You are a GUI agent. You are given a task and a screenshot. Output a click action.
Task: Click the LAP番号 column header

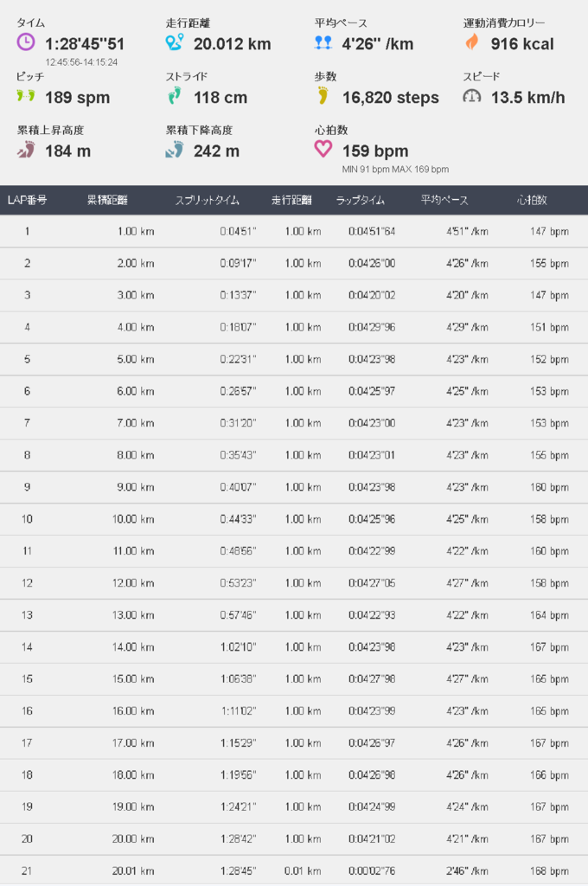point(27,200)
